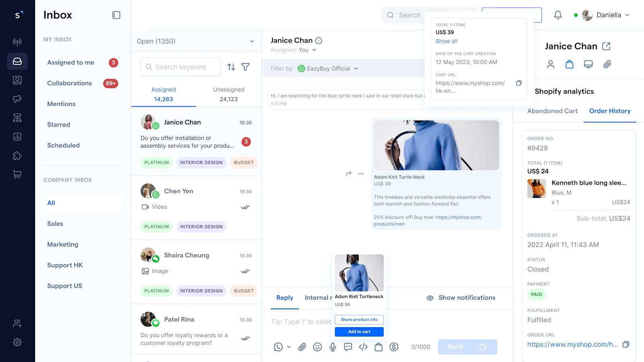Click the emoji icon in the reply toolbar
This screenshot has height=362, width=644.
pos(317,347)
